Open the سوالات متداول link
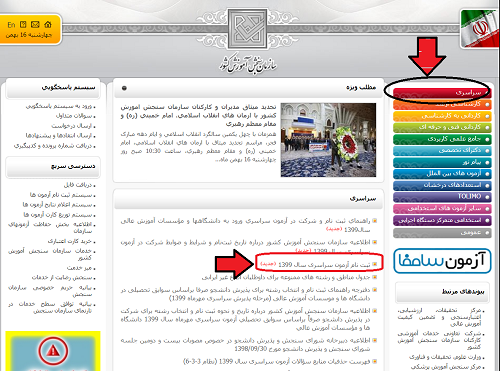The width and height of the screenshot is (500, 371). pyautogui.click(x=74, y=116)
